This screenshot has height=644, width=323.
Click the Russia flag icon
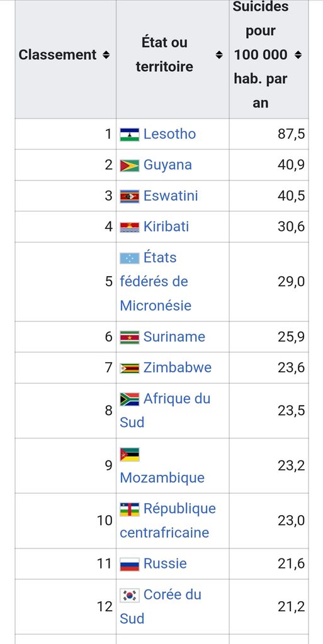point(130,564)
